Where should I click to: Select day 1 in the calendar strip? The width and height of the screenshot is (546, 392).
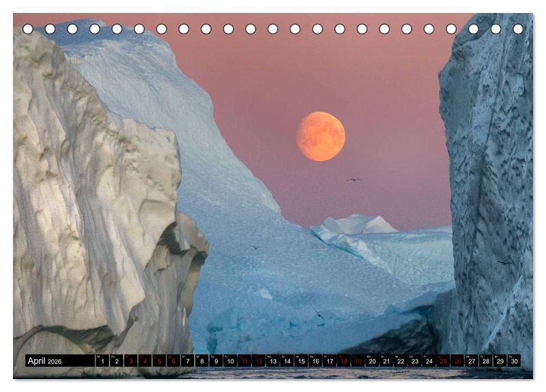(x=102, y=361)
